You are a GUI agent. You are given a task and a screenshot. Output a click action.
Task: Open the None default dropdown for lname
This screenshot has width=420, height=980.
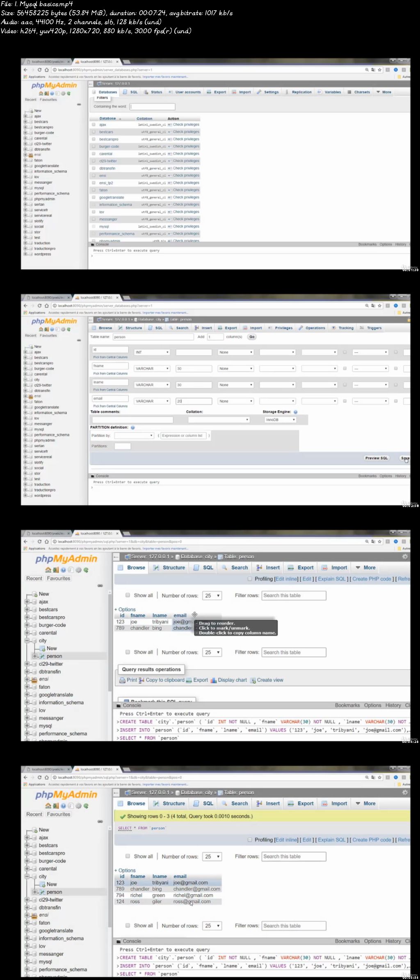pos(235,385)
